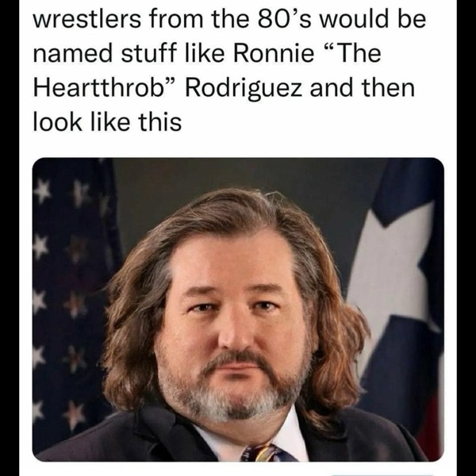The image size is (476, 476).
Task: Click the phrase 'look like this'
Action: coord(107,122)
